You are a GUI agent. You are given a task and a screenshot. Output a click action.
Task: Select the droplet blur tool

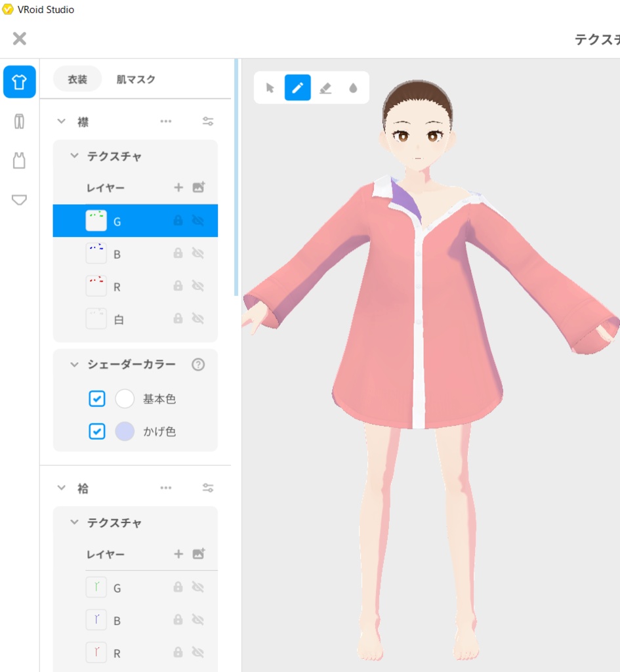pyautogui.click(x=352, y=87)
